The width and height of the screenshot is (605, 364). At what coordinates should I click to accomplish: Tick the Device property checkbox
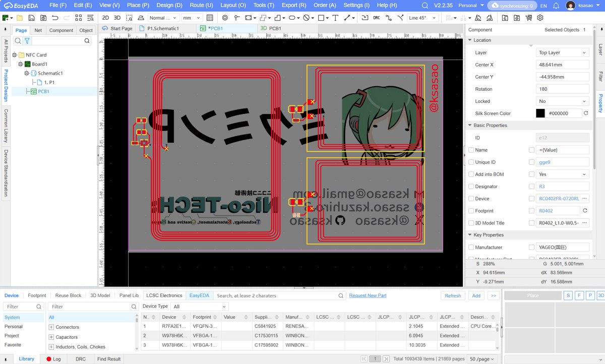(471, 199)
